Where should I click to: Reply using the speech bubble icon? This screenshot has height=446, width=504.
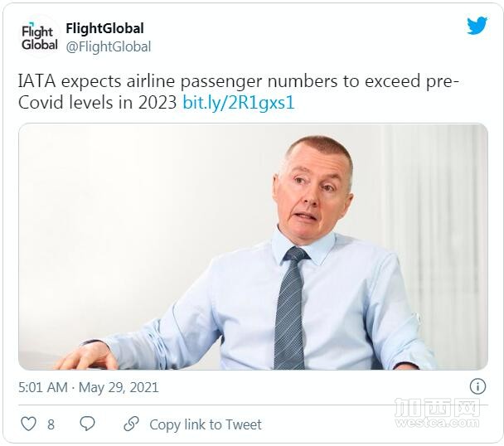tap(87, 424)
